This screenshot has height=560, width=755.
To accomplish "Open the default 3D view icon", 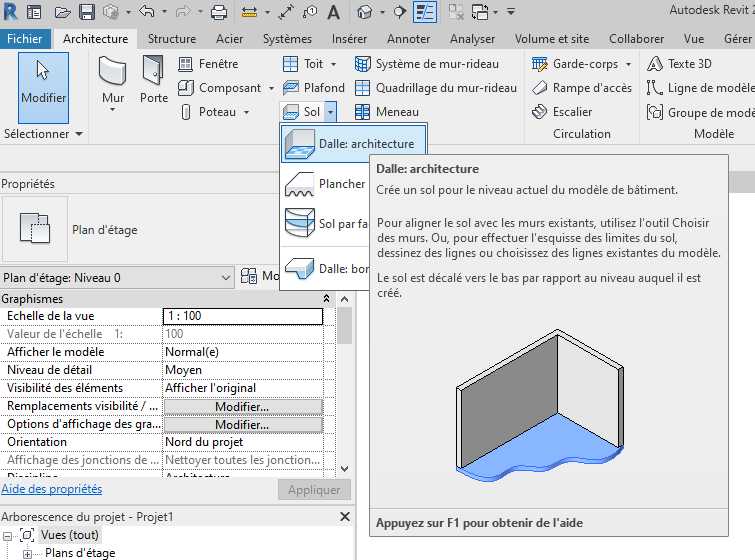I will (x=364, y=12).
